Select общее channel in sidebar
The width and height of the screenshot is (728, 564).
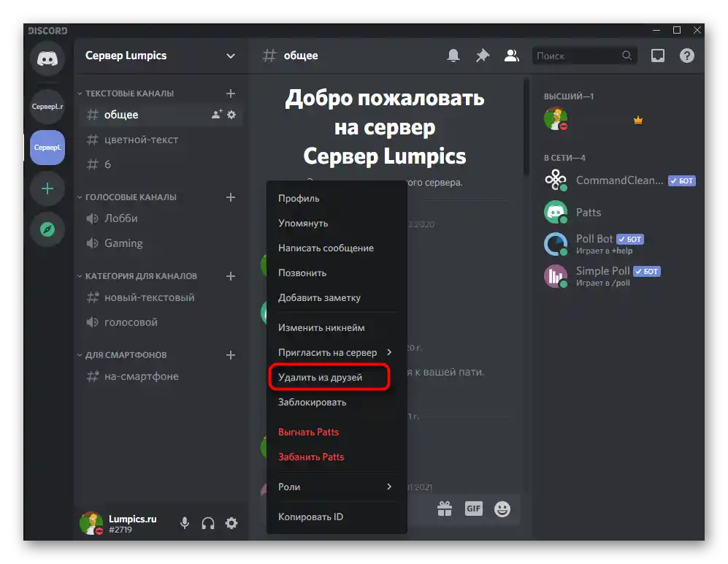[161, 114]
